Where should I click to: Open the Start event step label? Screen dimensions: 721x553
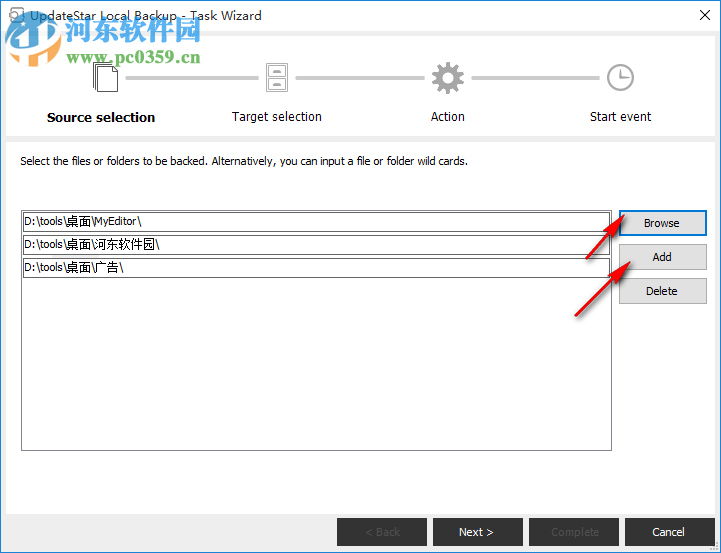coord(620,117)
